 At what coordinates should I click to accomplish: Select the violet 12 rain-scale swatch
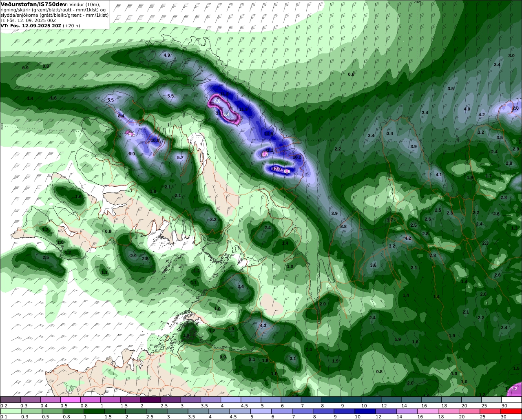[386, 411]
